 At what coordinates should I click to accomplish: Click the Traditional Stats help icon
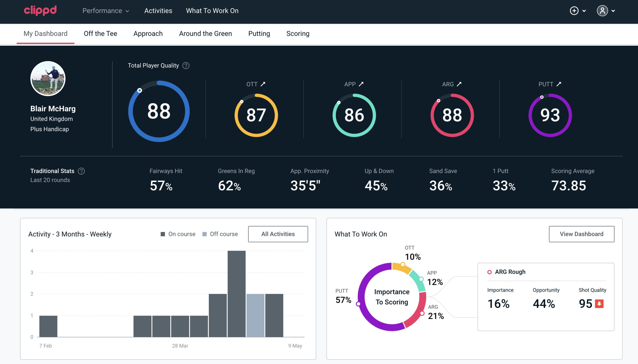(81, 171)
